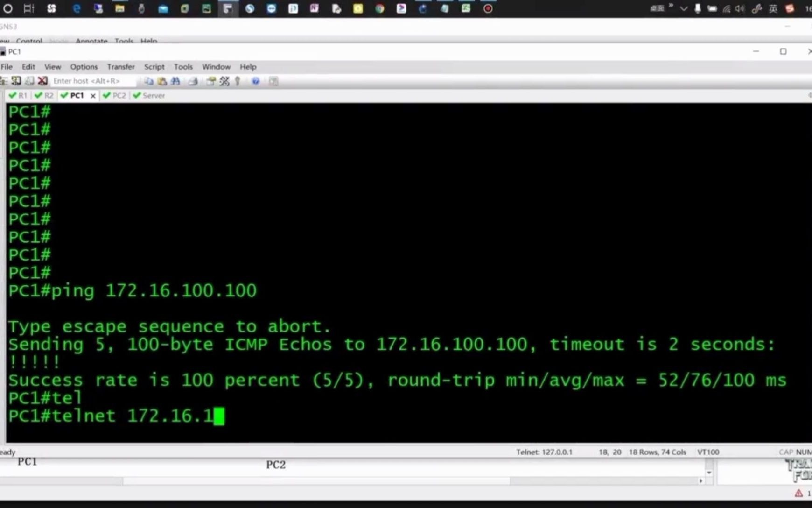Open the Window menu
The image size is (812, 508).
coord(216,67)
